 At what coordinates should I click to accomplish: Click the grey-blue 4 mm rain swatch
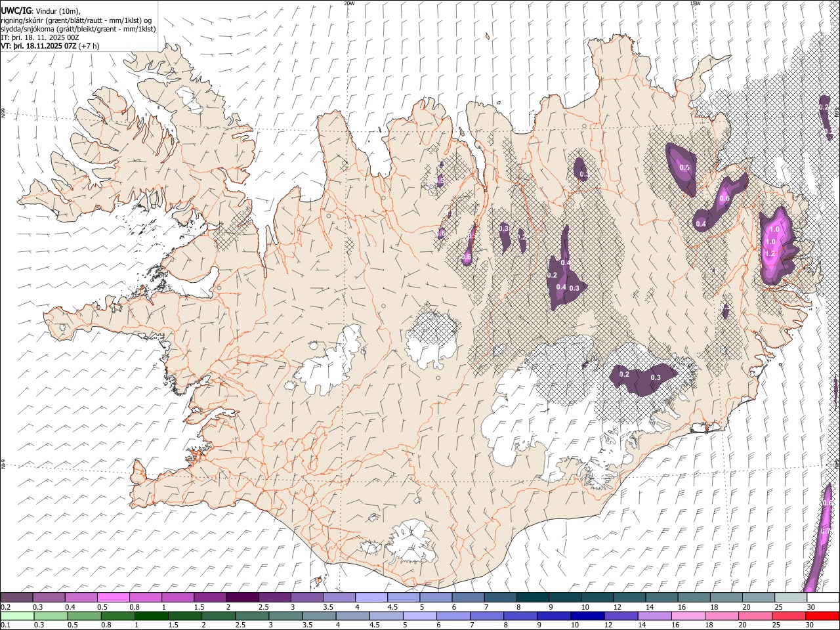pos(353,616)
